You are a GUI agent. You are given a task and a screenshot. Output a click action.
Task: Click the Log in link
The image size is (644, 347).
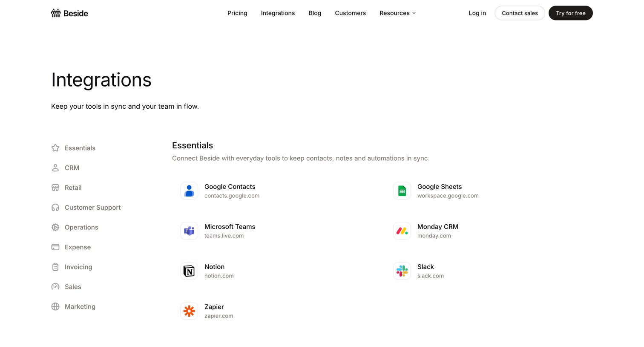coord(477,13)
